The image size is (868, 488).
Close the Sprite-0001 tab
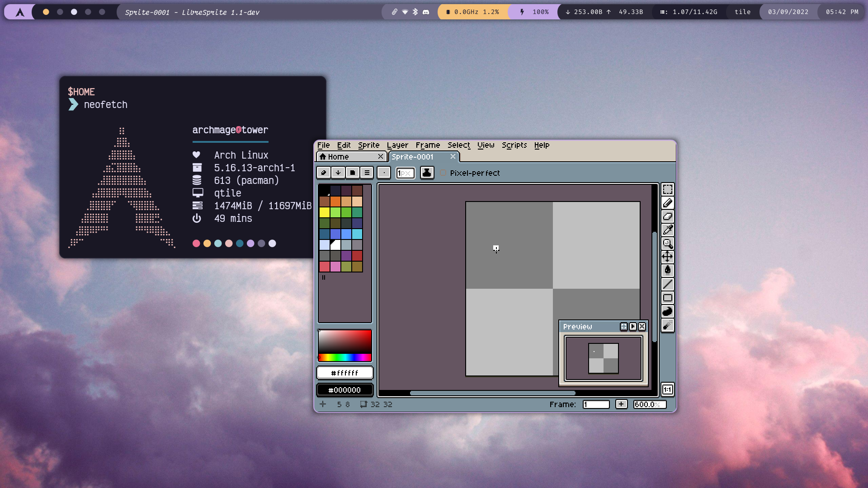[453, 156]
